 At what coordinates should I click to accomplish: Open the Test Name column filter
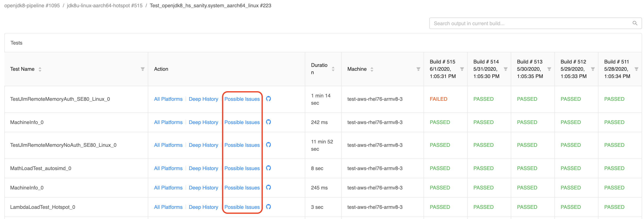(142, 69)
